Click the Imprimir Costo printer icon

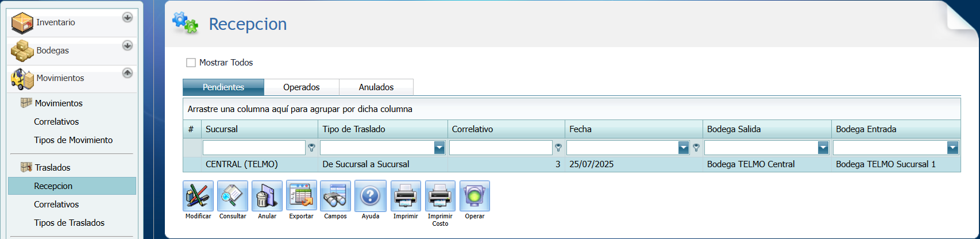[x=440, y=196]
